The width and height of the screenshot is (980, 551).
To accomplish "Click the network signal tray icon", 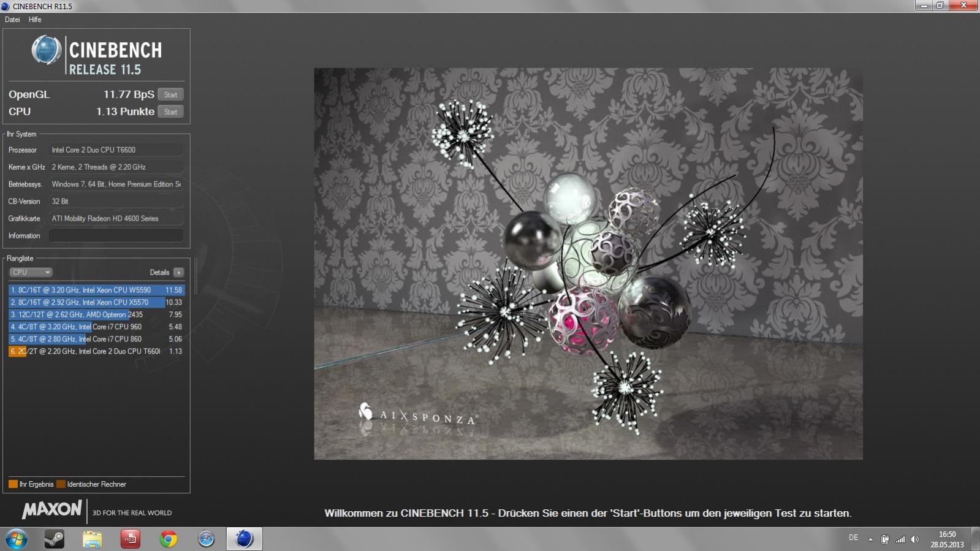I will (x=900, y=539).
